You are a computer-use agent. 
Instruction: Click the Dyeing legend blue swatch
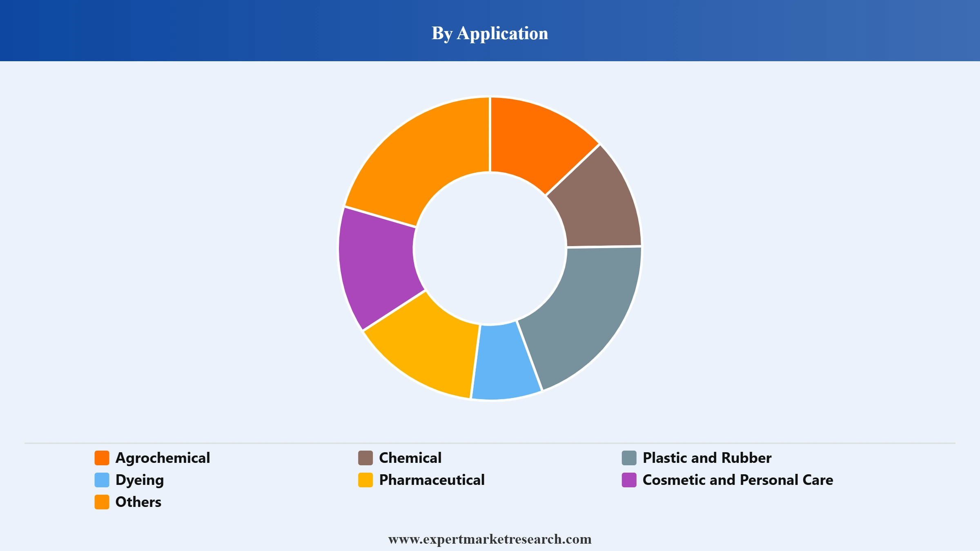(x=102, y=480)
